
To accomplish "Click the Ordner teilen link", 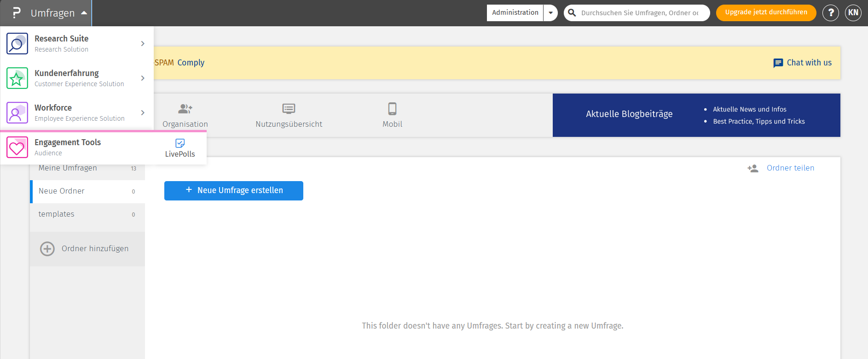I will pos(790,168).
